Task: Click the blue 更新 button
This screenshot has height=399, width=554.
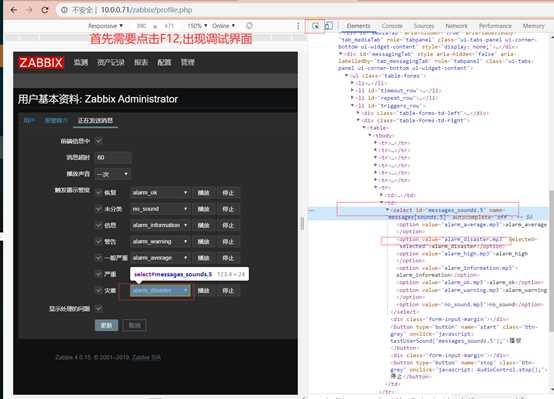Action: point(107,325)
